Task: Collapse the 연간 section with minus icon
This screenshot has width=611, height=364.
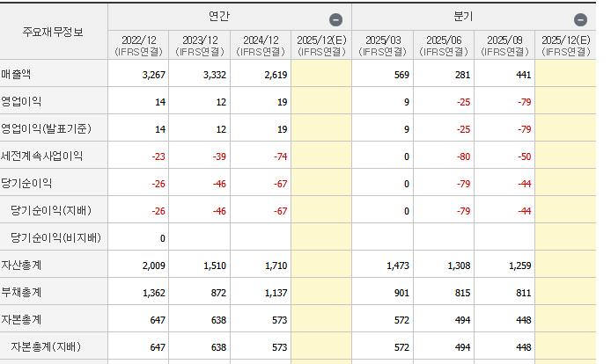Action: (335, 19)
